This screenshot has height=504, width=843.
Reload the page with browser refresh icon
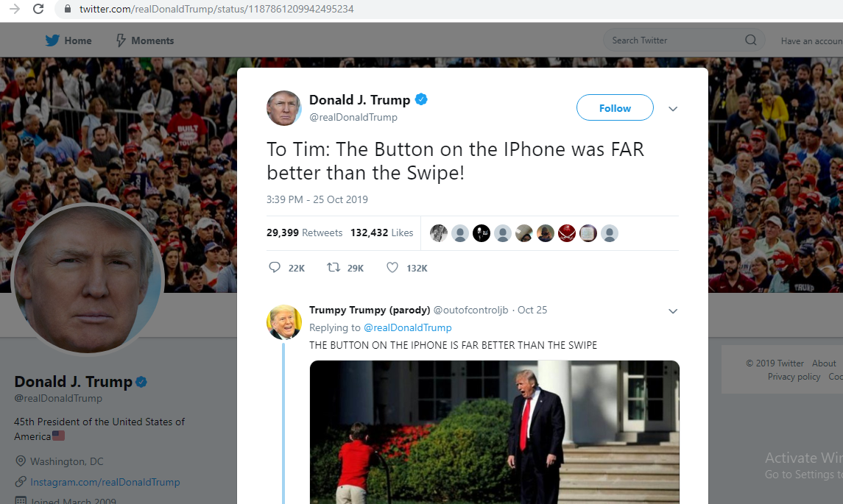(x=38, y=9)
